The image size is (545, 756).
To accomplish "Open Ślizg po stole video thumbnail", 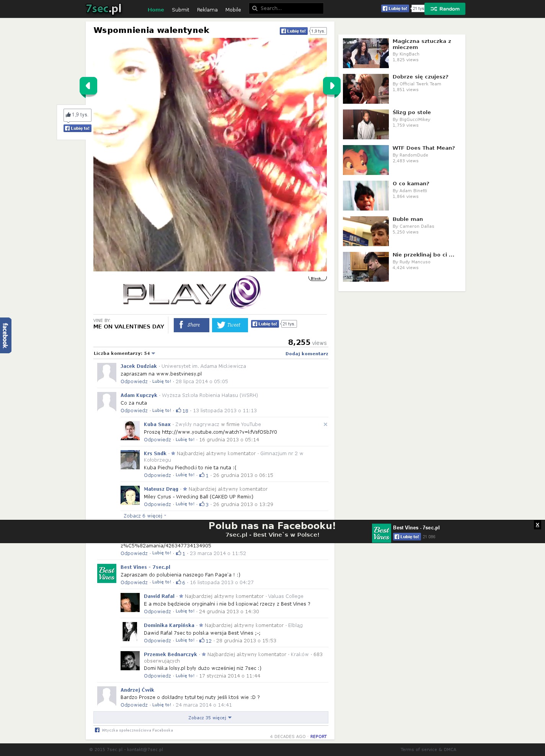I will coord(366,124).
